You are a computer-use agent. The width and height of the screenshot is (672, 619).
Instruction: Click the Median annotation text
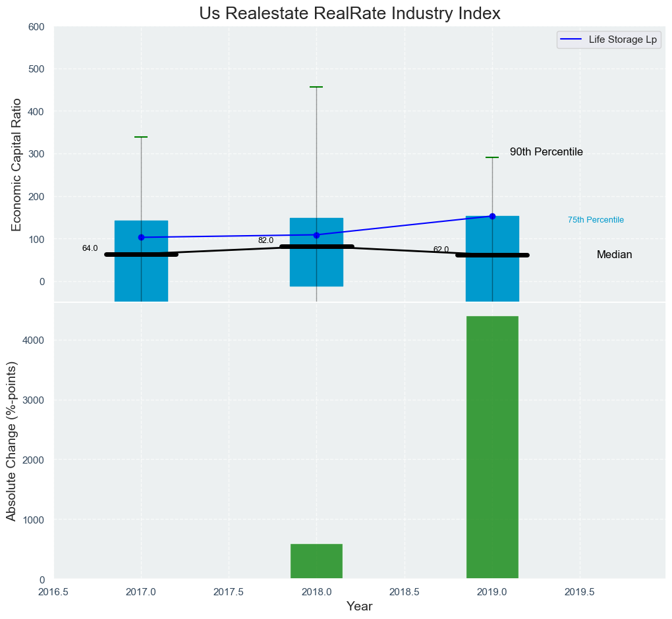(614, 255)
